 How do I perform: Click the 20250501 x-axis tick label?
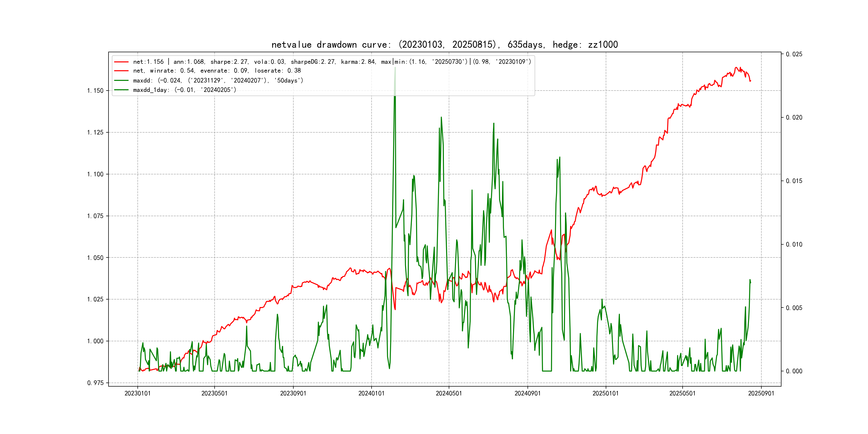(x=682, y=394)
